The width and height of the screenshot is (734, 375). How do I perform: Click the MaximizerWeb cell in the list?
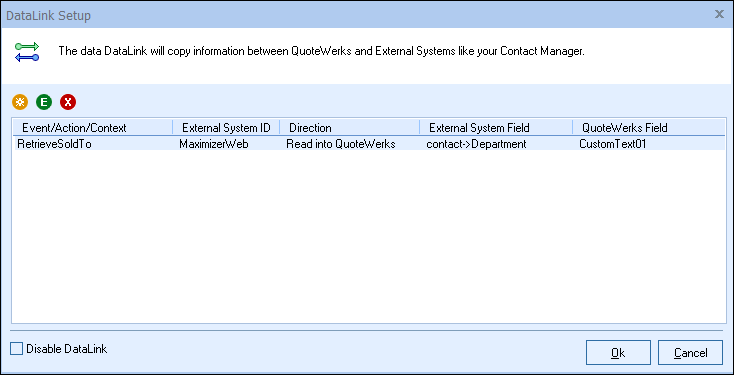tap(213, 144)
